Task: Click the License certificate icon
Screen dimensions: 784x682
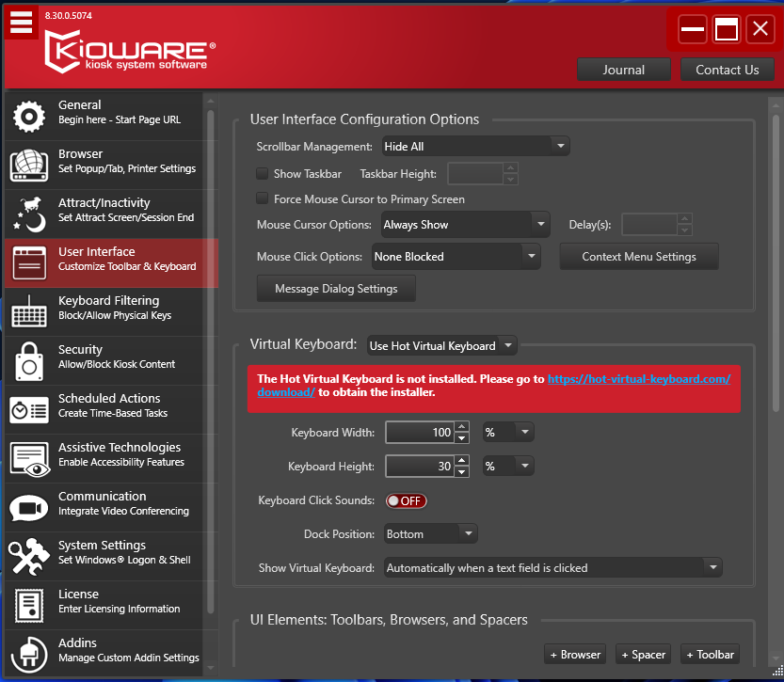Action: click(29, 606)
